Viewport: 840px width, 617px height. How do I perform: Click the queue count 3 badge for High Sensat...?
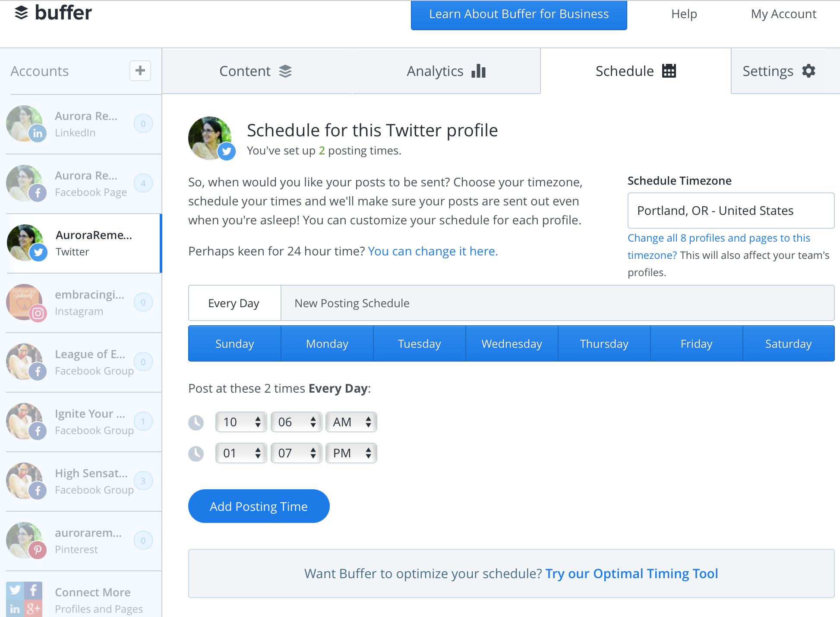coord(143,481)
